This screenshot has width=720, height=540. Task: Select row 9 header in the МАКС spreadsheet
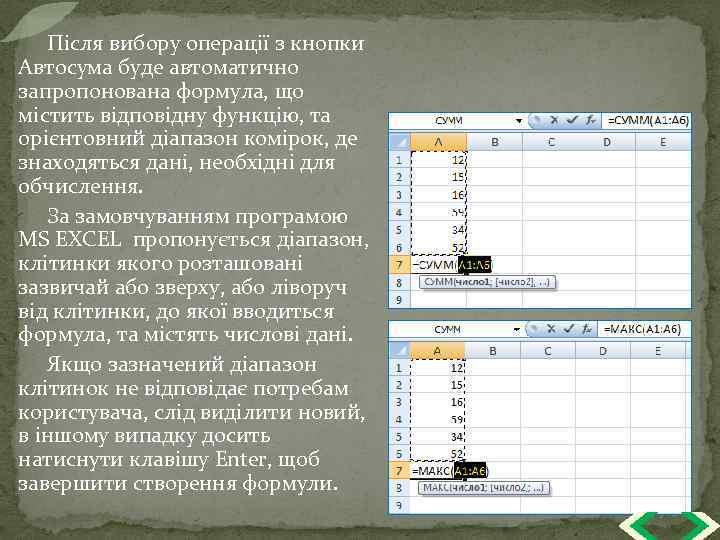click(x=399, y=505)
